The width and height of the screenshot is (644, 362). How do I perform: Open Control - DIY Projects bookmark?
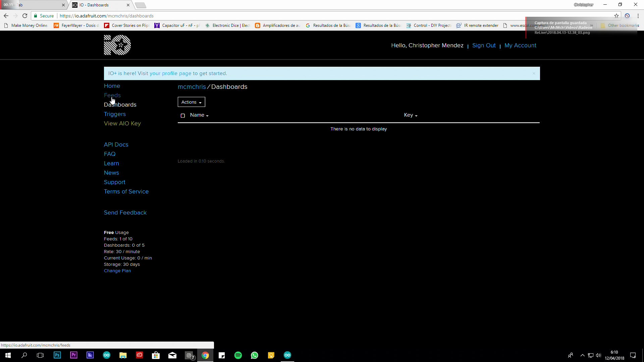[429, 25]
